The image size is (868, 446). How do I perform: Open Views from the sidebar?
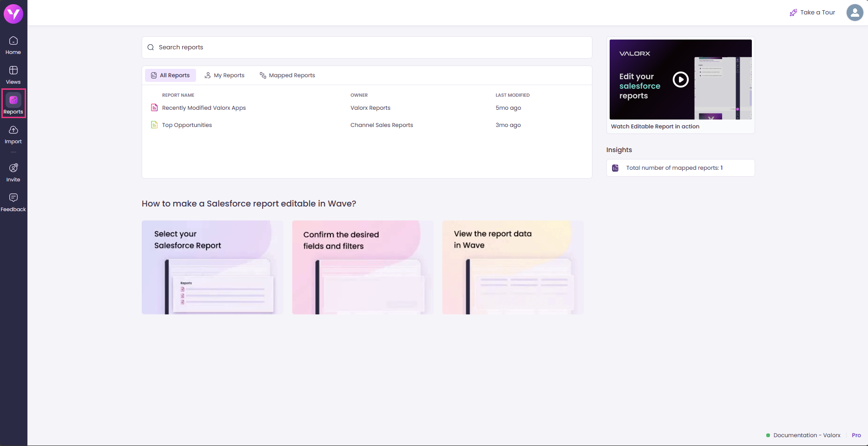point(13,75)
